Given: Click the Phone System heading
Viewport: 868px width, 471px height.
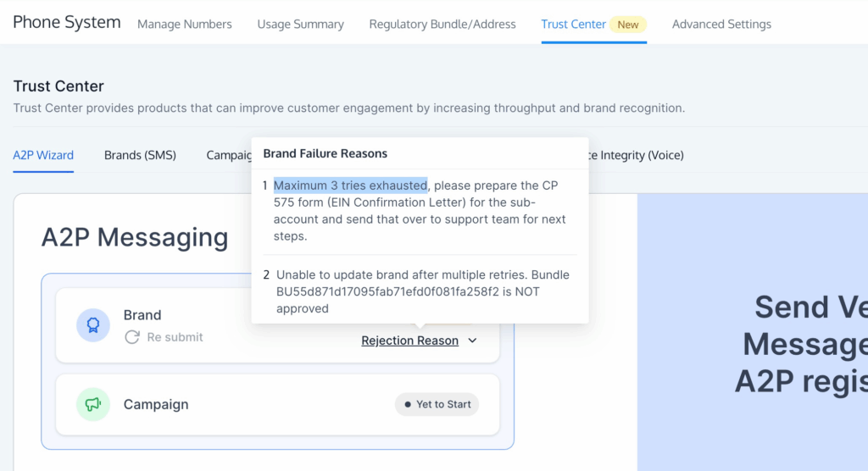Looking at the screenshot, I should tap(67, 22).
